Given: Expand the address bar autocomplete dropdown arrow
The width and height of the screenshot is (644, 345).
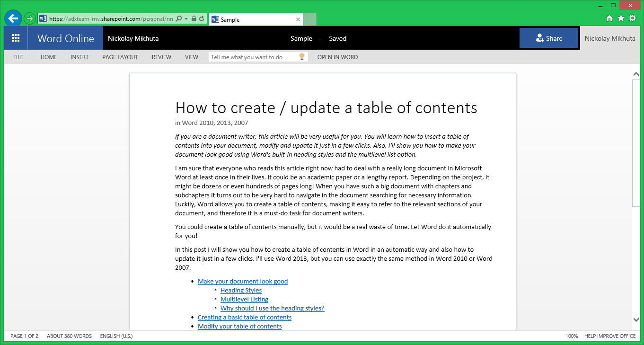Looking at the screenshot, I should (186, 19).
